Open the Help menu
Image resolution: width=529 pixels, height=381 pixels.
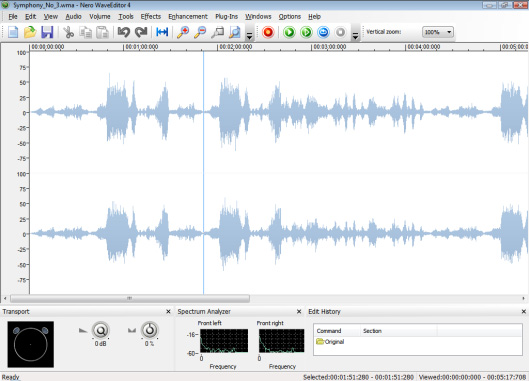314,17
